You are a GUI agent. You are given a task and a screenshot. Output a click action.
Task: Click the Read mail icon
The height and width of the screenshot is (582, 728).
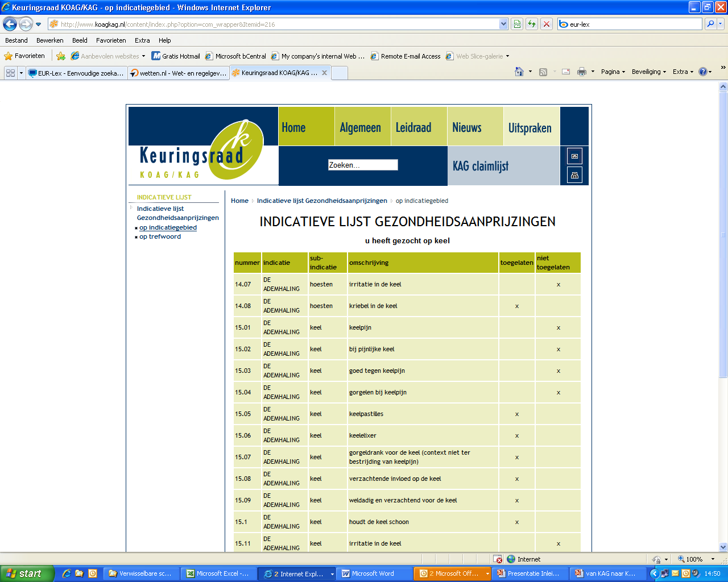[x=566, y=72]
